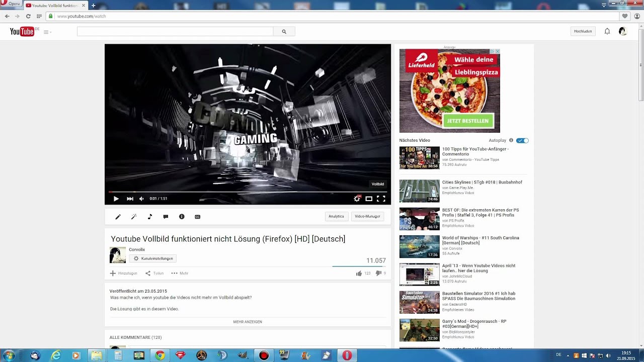Toggle the Autoplay switch
This screenshot has height=362, width=644.
[x=522, y=140]
